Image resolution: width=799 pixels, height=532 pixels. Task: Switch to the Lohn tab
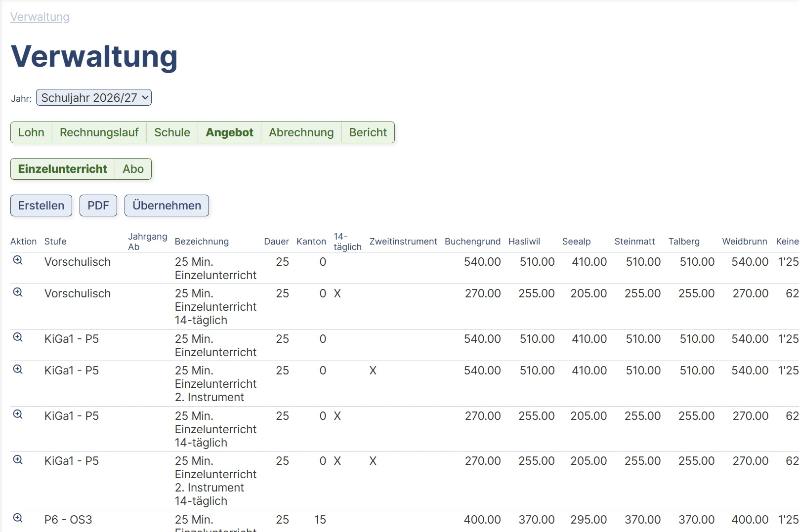31,132
